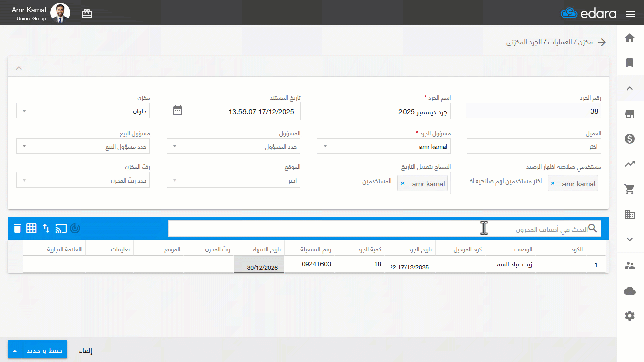Open the dollar finance icon
The height and width of the screenshot is (362, 644).
[630, 139]
